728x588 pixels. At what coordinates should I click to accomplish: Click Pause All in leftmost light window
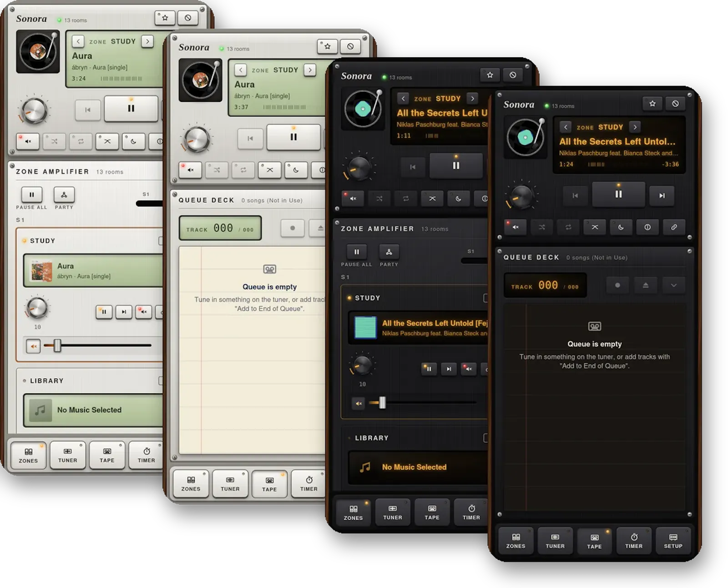(32, 195)
